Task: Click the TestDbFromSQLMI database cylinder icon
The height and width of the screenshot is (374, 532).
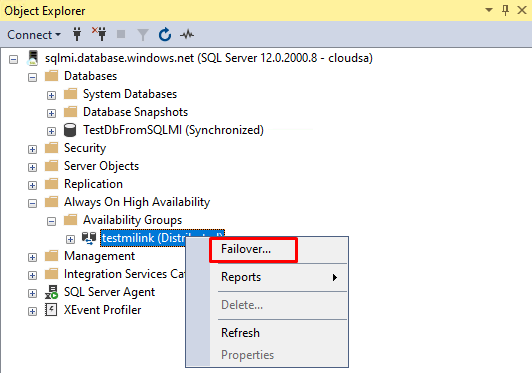Action: pyautogui.click(x=70, y=130)
